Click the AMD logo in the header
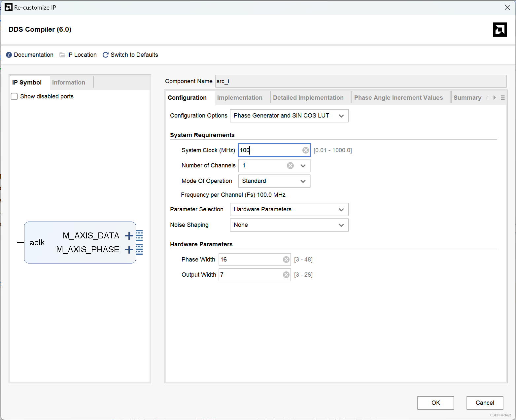The image size is (516, 420). pos(500,29)
